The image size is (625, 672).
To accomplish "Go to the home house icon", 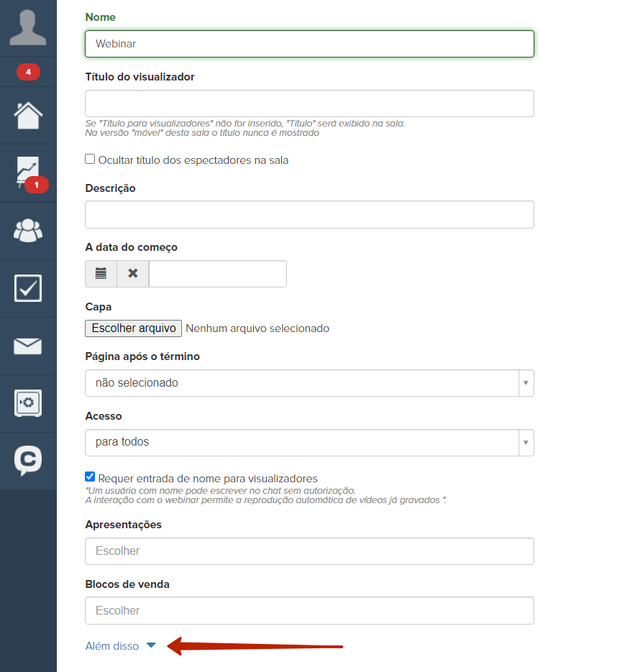I will 28,115.
